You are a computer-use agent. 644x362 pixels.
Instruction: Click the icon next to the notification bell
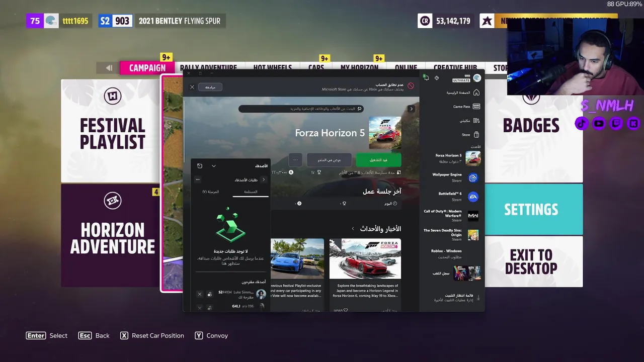point(436,78)
